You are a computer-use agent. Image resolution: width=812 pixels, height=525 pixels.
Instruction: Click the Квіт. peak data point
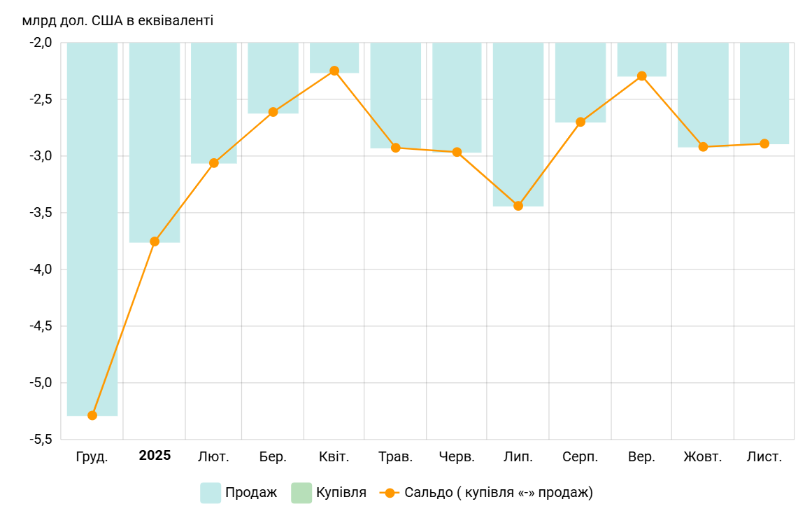coord(334,71)
